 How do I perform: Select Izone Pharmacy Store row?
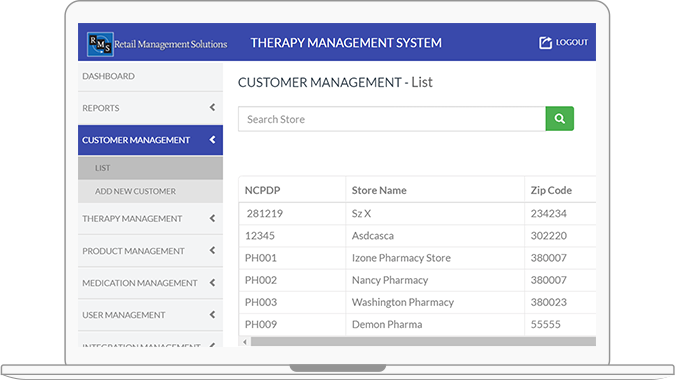(x=401, y=258)
